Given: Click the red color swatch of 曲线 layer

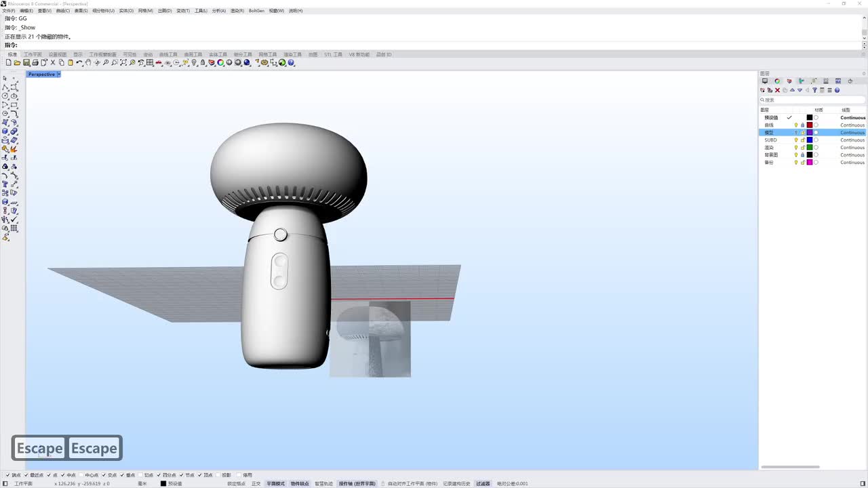Looking at the screenshot, I should pyautogui.click(x=810, y=125).
